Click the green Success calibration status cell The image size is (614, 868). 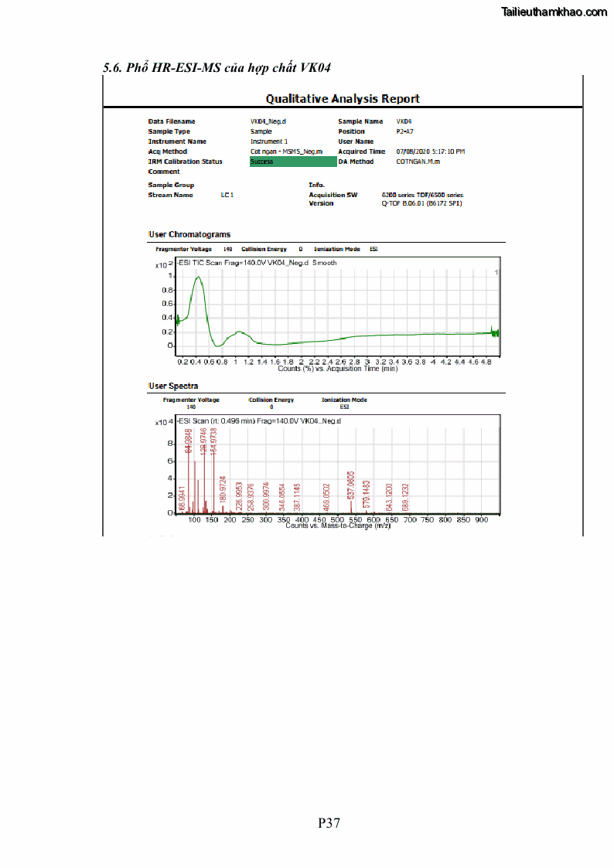(293, 162)
